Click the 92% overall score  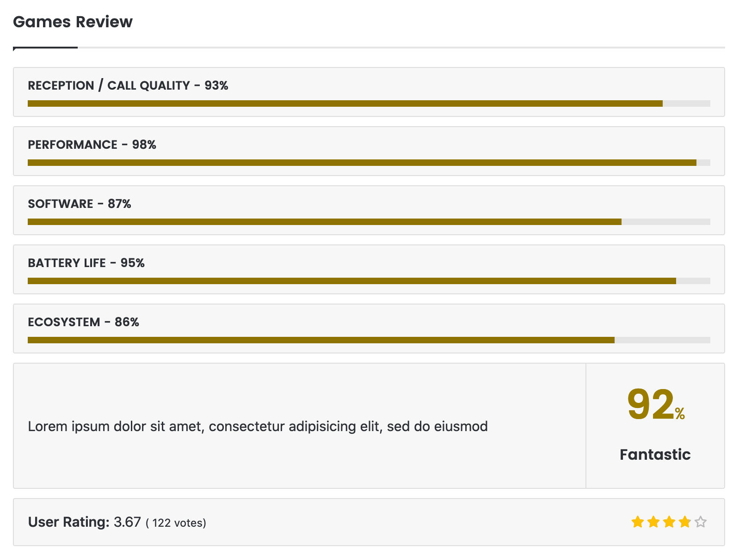tap(656, 405)
